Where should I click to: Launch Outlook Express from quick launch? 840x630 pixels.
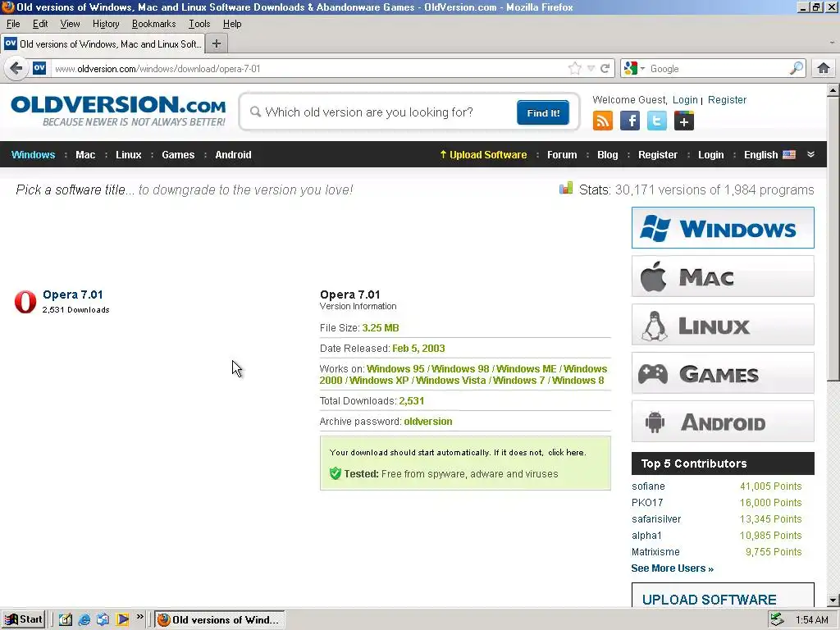[103, 620]
